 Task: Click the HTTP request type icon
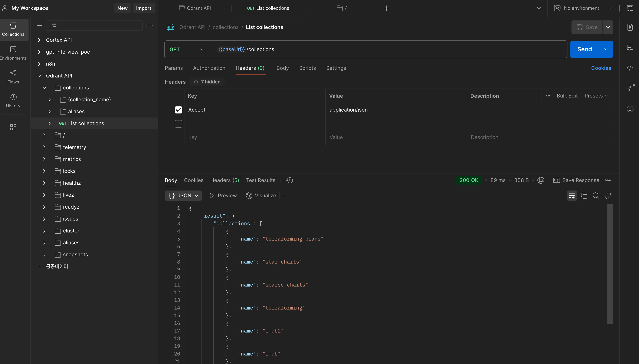(x=170, y=27)
